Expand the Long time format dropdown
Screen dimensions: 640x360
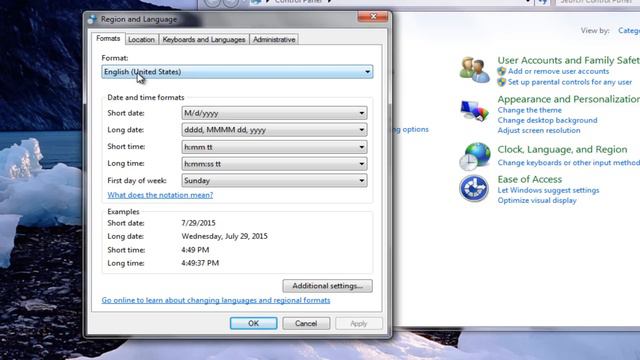point(274,164)
